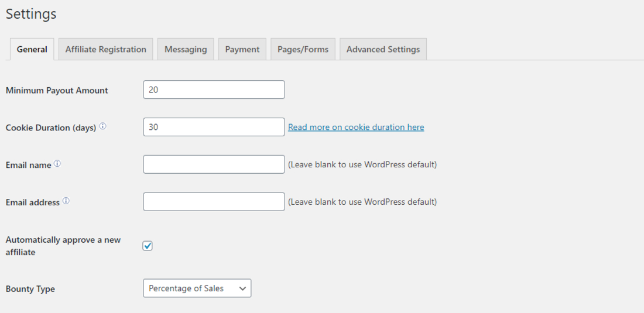
Task: Click info icon next to Email address
Action: (66, 201)
